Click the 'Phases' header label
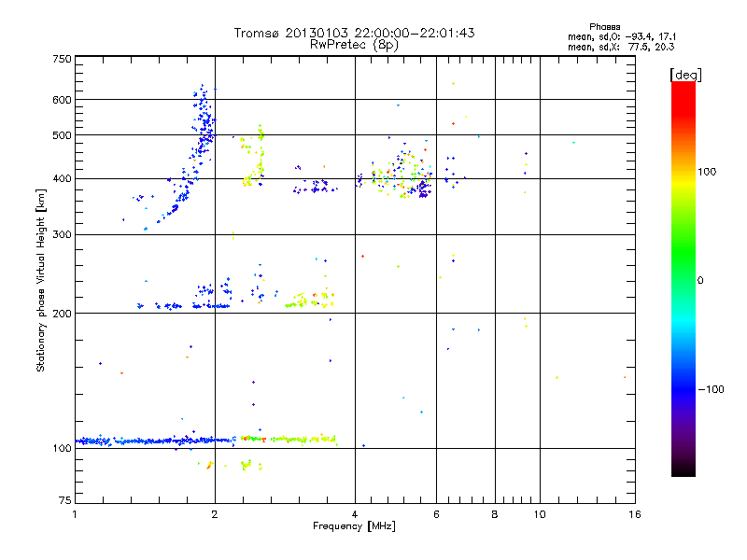The width and height of the screenshot is (747, 560). pyautogui.click(x=604, y=27)
